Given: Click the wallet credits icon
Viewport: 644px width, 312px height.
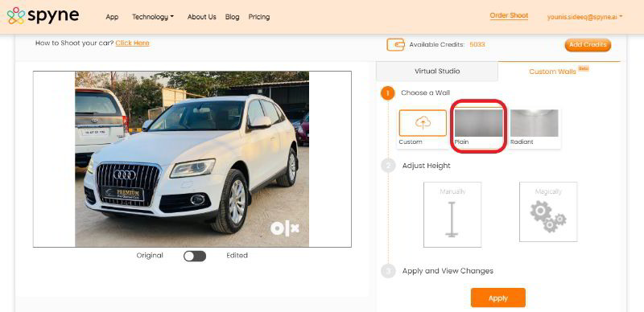Looking at the screenshot, I should coord(395,45).
